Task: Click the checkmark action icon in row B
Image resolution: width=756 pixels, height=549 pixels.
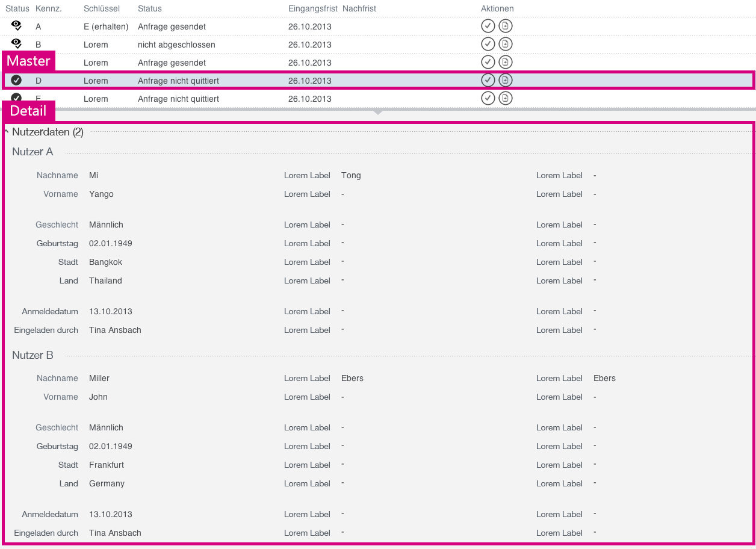Action: (488, 44)
